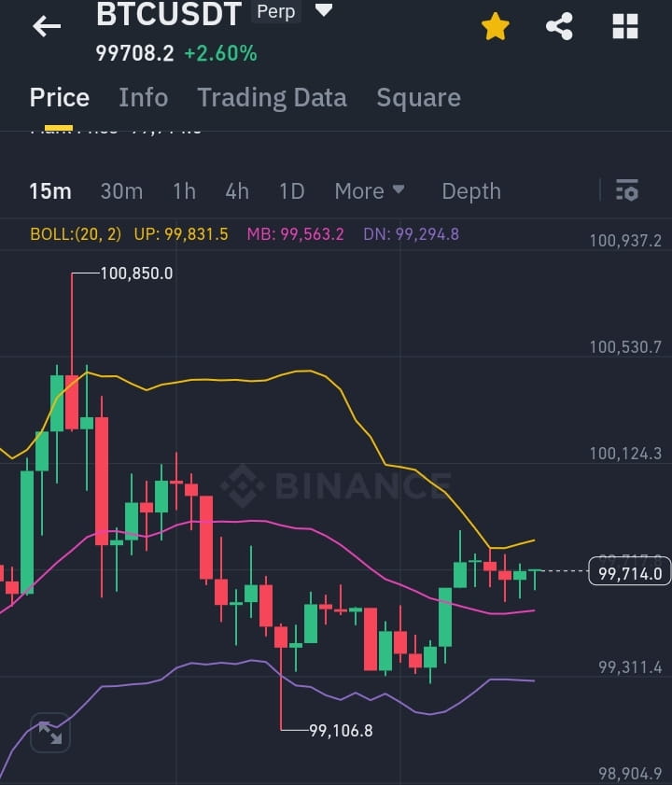Open the share icon

559,26
